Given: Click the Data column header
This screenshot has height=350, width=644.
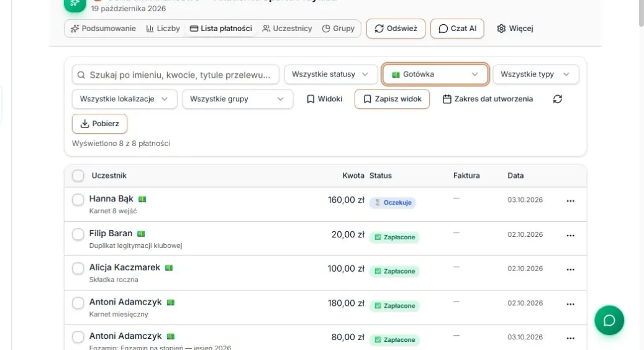Looking at the screenshot, I should click(515, 175).
